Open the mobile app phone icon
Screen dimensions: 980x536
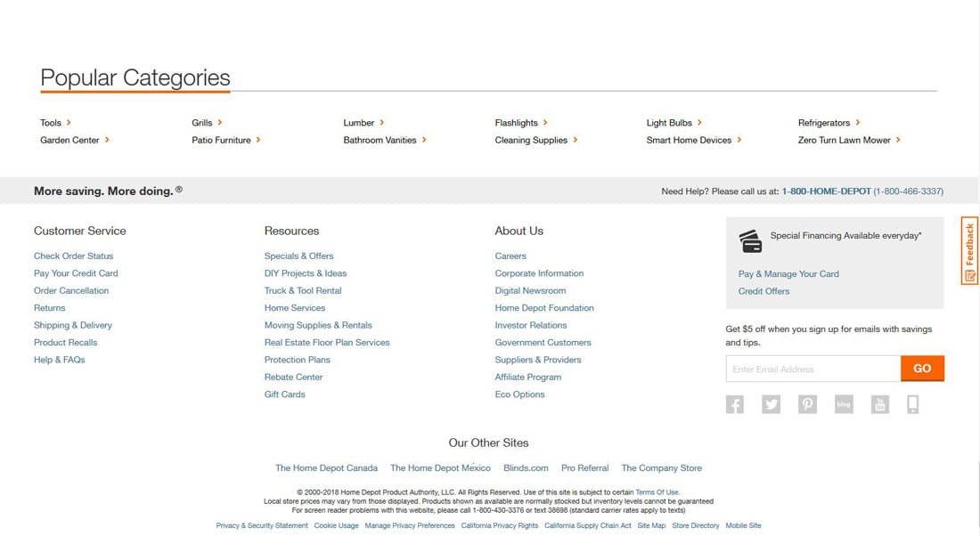913,404
